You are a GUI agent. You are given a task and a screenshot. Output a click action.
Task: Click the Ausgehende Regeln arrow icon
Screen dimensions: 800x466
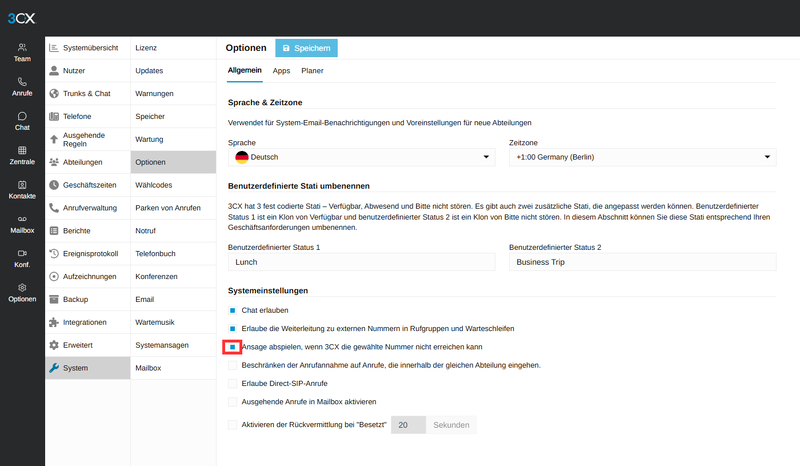tap(54, 139)
